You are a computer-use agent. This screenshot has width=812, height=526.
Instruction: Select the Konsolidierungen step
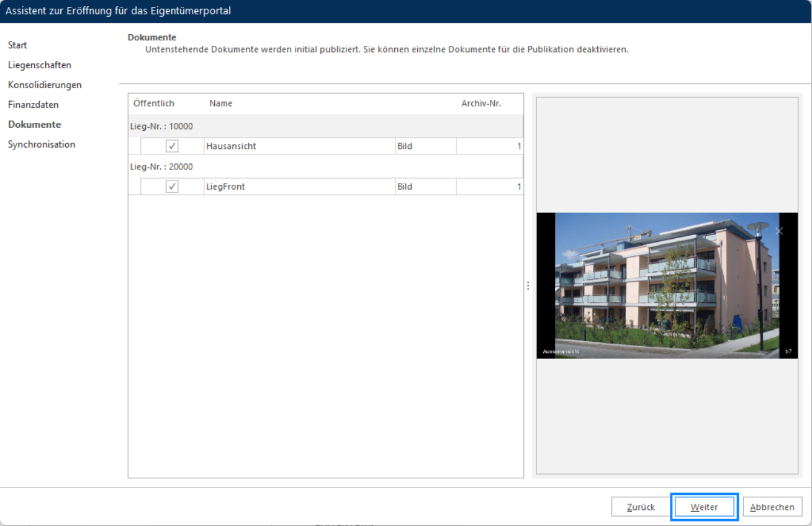[45, 85]
